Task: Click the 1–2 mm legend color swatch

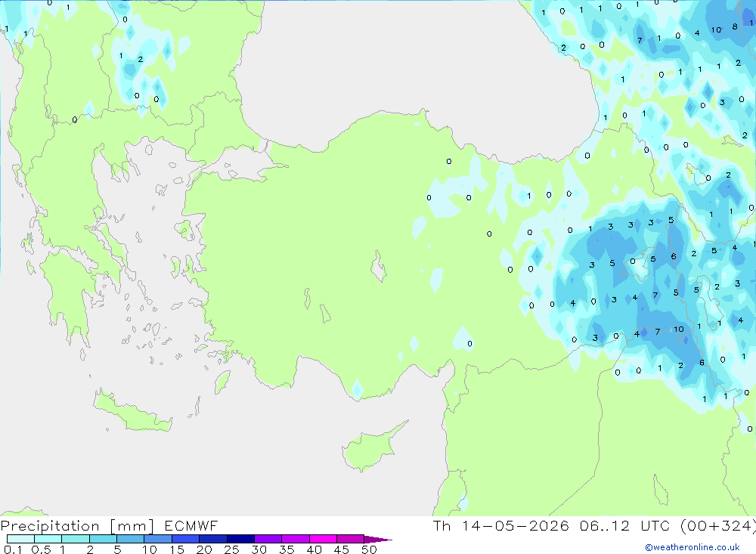Action: [76, 539]
